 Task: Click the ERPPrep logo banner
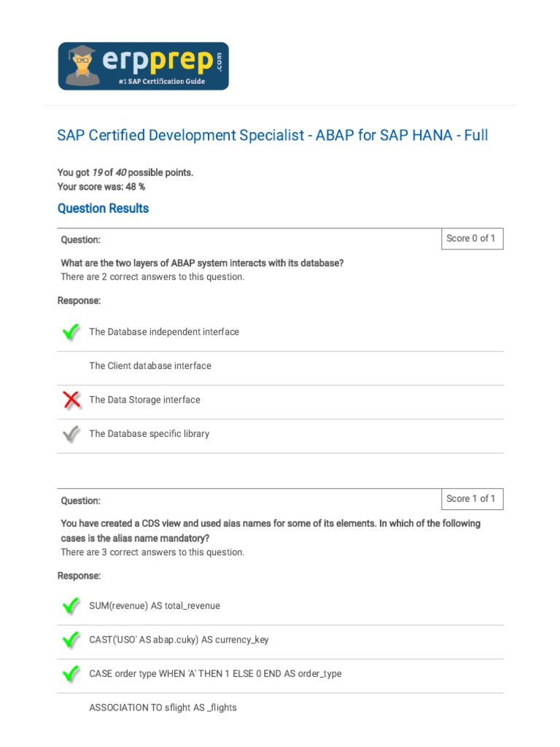(144, 66)
